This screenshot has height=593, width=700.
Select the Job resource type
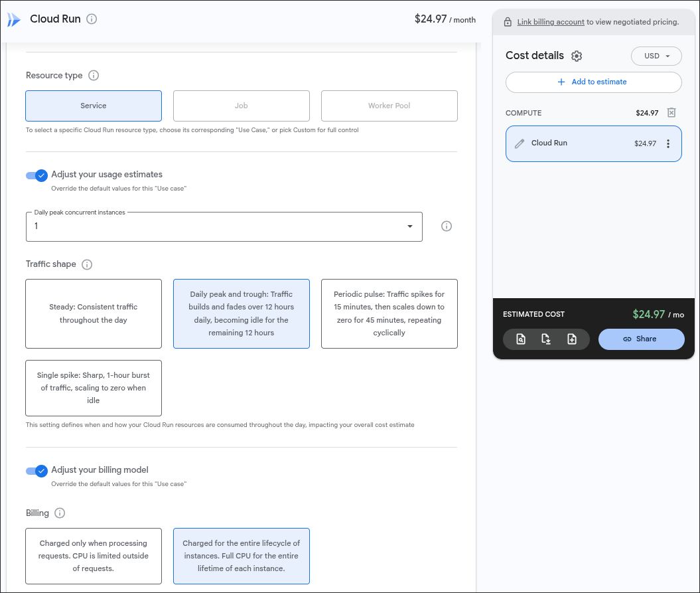coord(241,106)
